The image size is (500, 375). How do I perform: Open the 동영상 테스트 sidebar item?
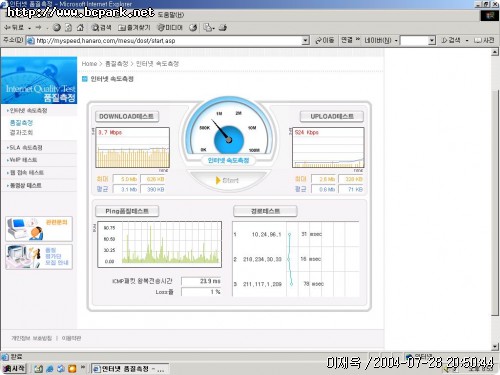(25, 185)
